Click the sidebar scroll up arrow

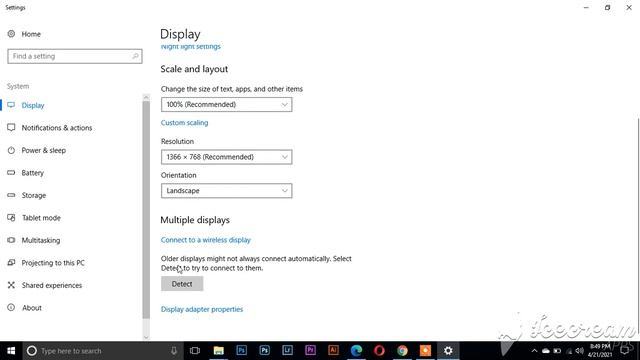(x=146, y=97)
